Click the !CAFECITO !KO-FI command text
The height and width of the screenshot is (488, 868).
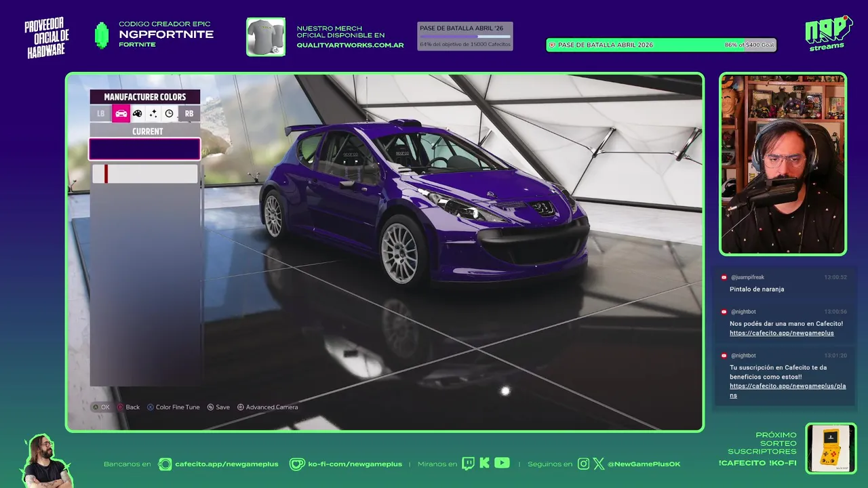757,463
